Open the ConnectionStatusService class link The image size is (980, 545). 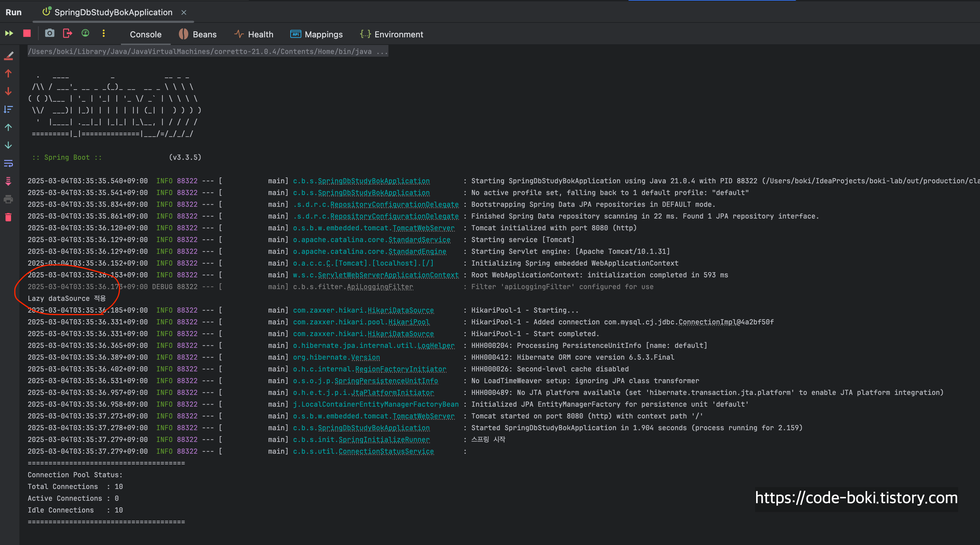[386, 451]
